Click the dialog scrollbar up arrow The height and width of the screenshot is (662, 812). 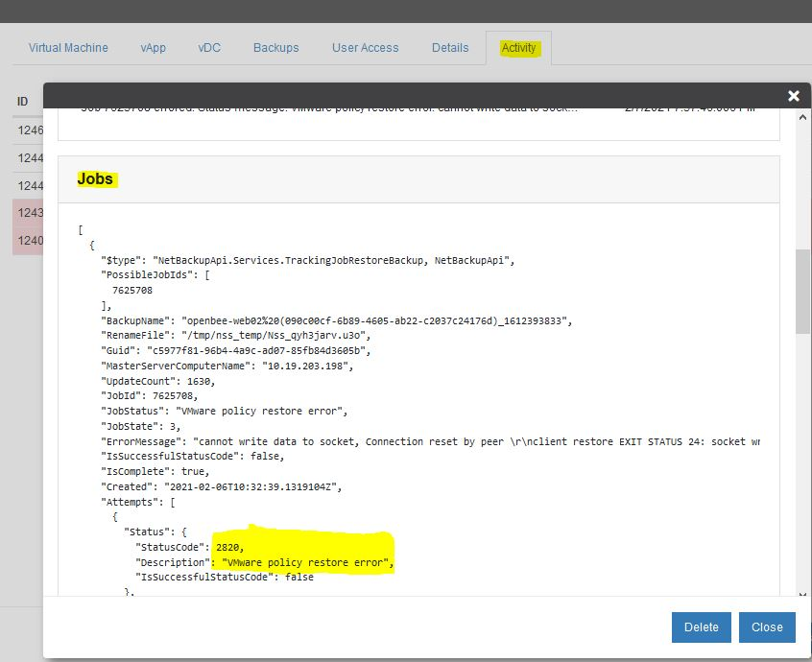point(802,117)
